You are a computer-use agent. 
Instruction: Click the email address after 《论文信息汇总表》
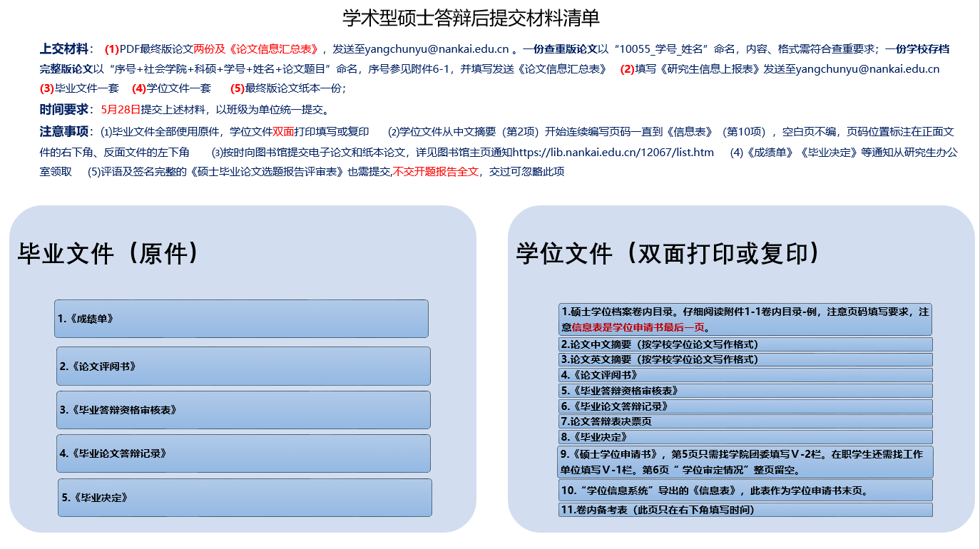pos(437,49)
